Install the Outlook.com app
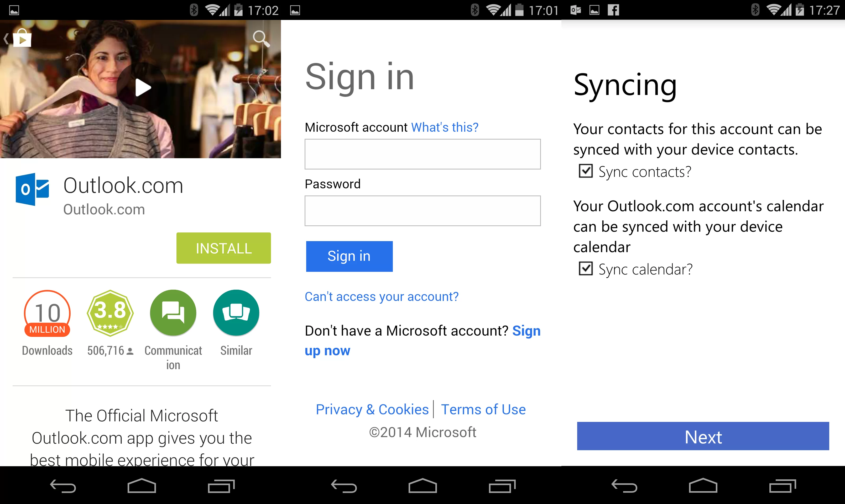This screenshot has height=504, width=845. click(223, 248)
